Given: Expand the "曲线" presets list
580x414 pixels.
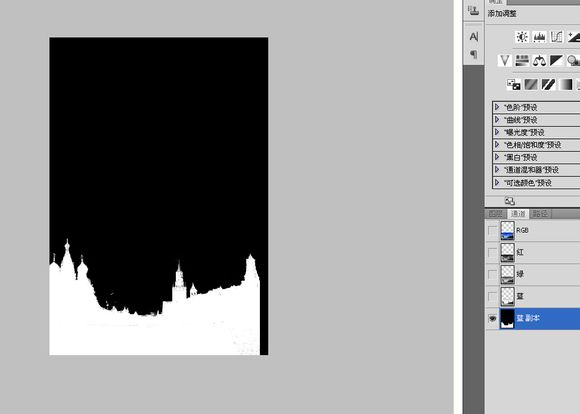Looking at the screenshot, I should click(497, 120).
